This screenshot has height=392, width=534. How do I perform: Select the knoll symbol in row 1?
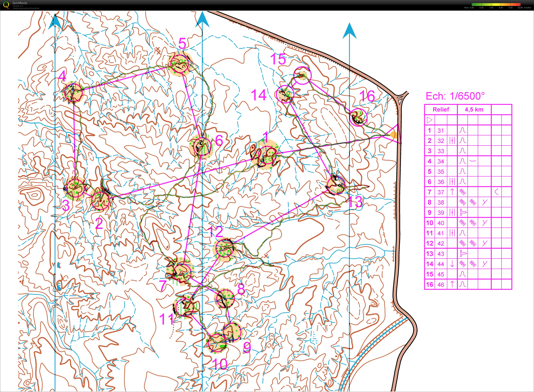coord(462,130)
